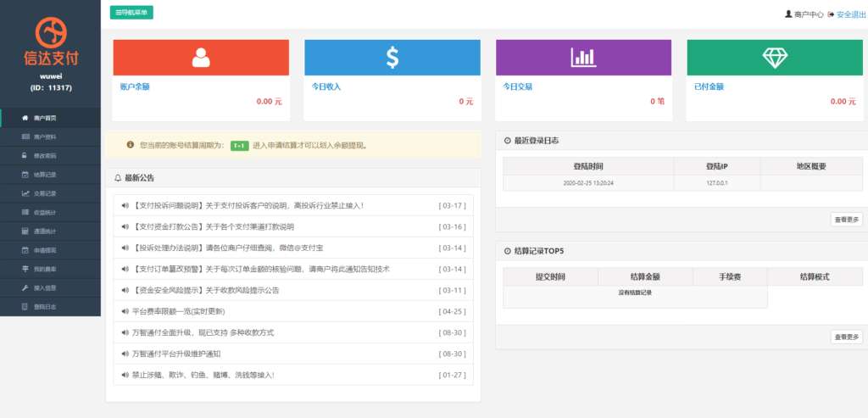Click the green T+1 badge

[240, 146]
